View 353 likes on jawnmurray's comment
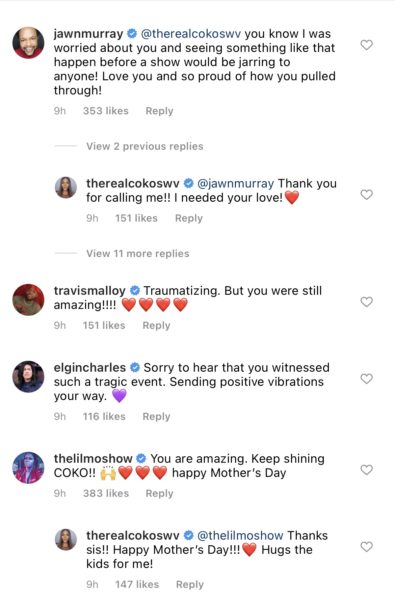 point(106,111)
